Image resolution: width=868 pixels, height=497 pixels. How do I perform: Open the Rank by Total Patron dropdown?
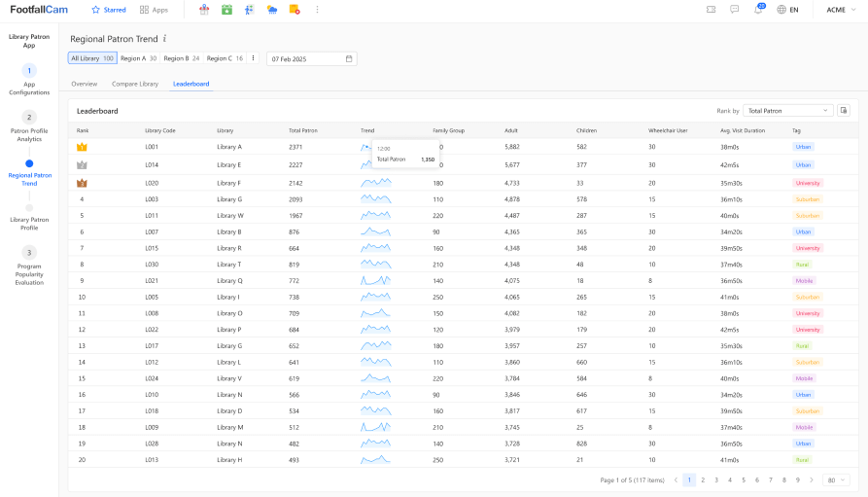click(787, 111)
